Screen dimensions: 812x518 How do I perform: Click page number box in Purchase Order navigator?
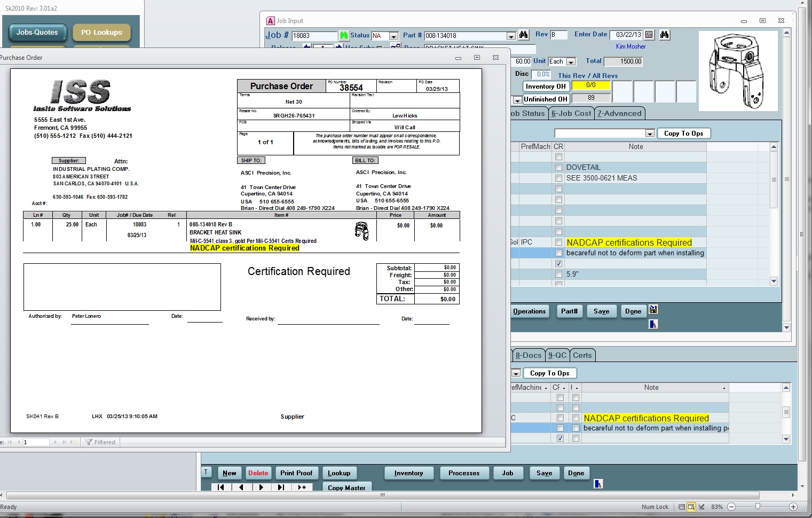pyautogui.click(x=36, y=442)
